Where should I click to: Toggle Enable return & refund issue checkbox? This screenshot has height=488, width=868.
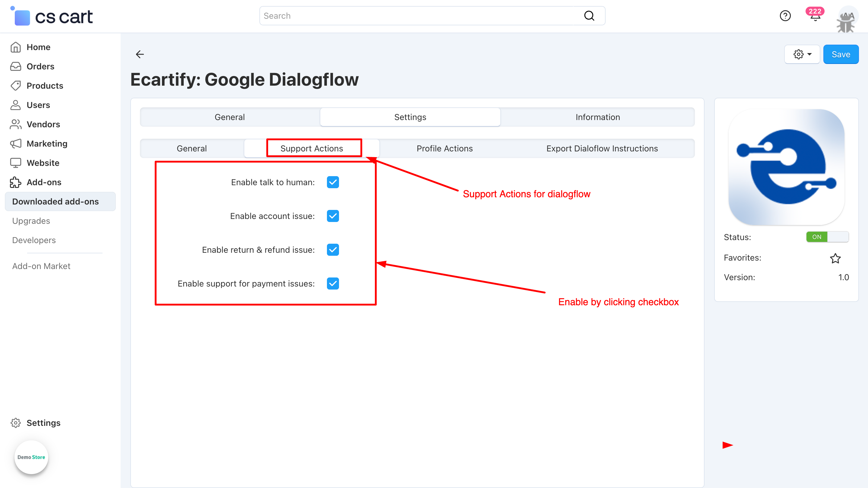click(x=333, y=250)
